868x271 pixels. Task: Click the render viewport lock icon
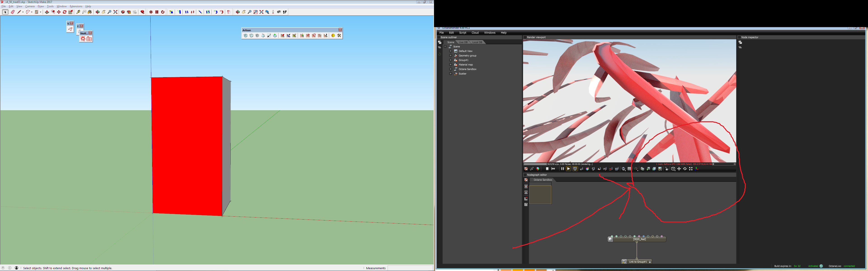(x=667, y=169)
